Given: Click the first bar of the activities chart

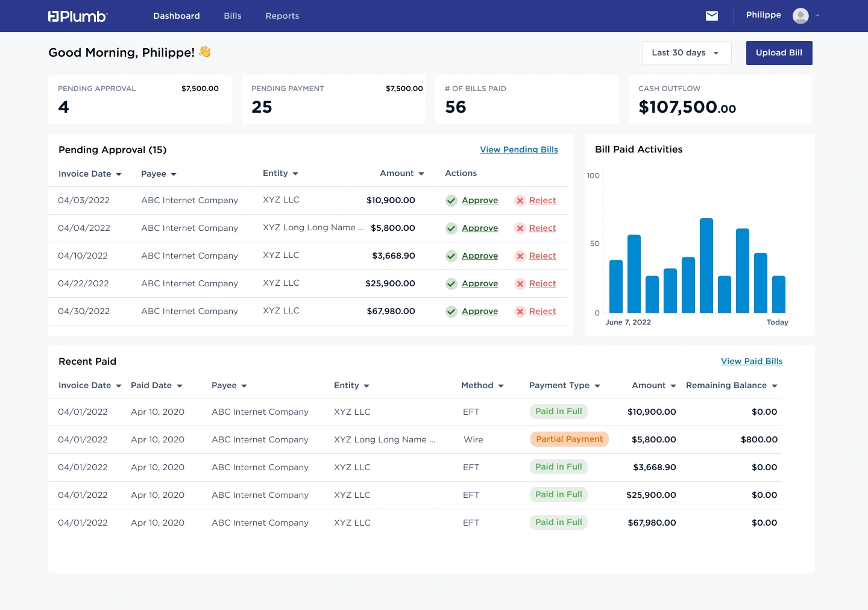Looking at the screenshot, I should pos(616,286).
